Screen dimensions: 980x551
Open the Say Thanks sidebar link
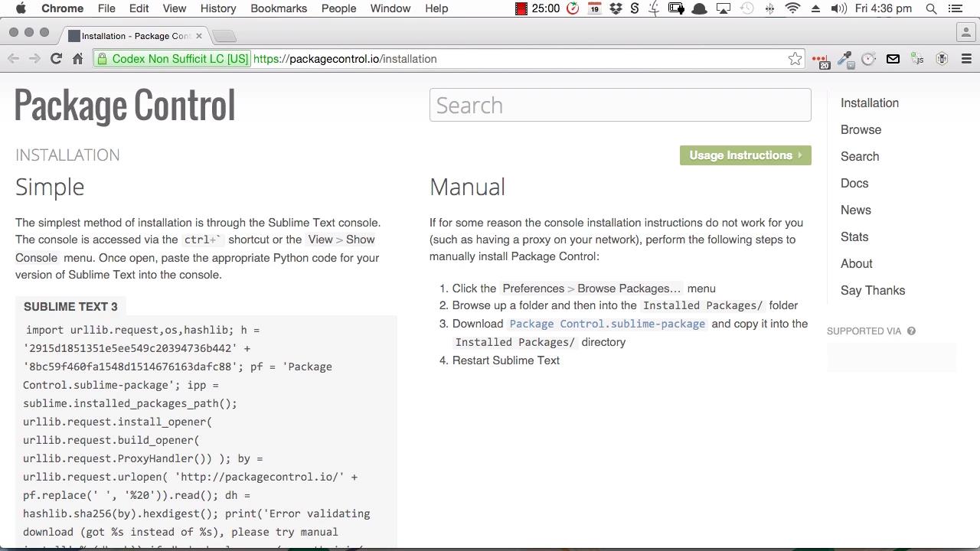click(873, 290)
